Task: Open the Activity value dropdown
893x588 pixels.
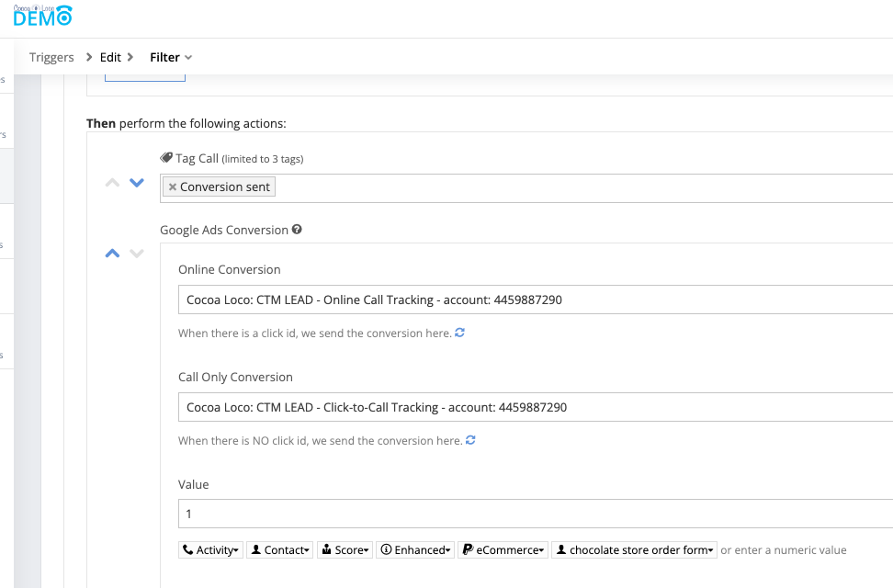Action: [x=210, y=550]
